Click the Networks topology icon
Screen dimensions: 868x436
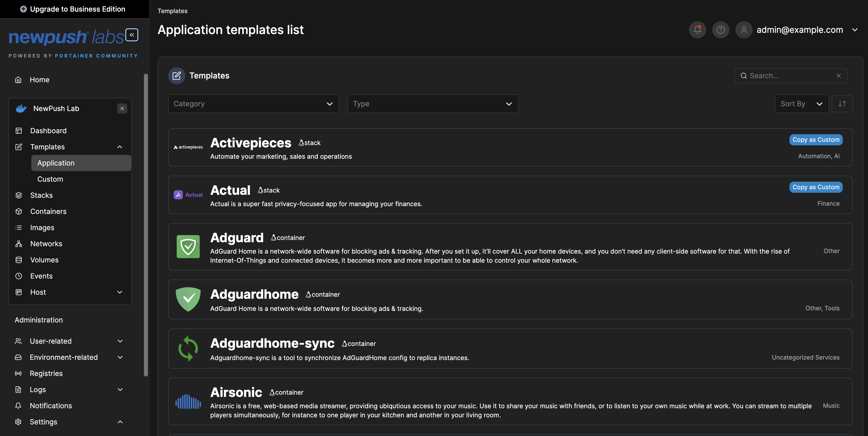[x=18, y=244]
